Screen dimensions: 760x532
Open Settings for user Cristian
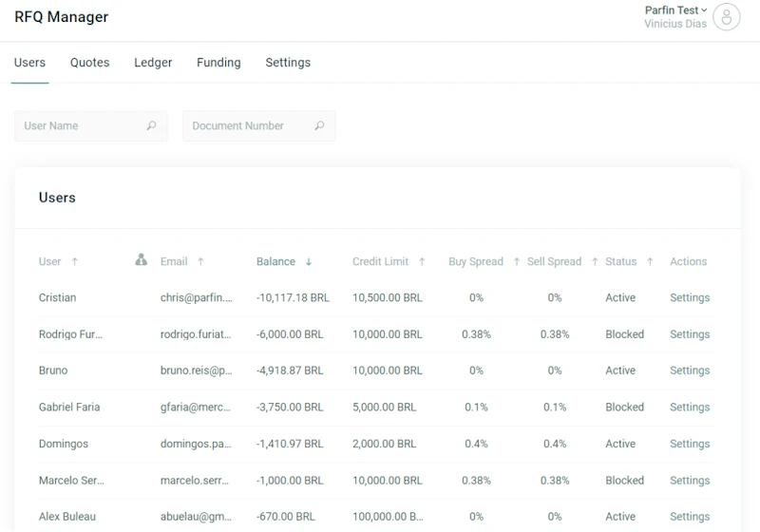pos(690,297)
